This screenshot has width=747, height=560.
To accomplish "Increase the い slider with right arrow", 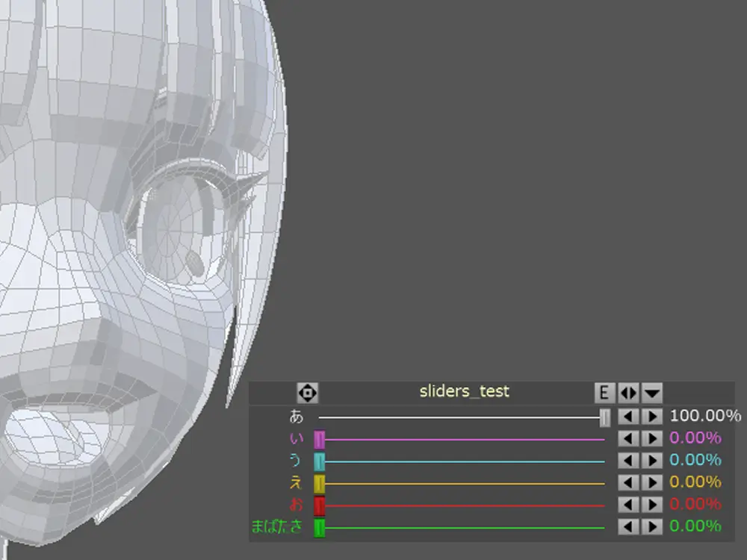I will tap(652, 439).
